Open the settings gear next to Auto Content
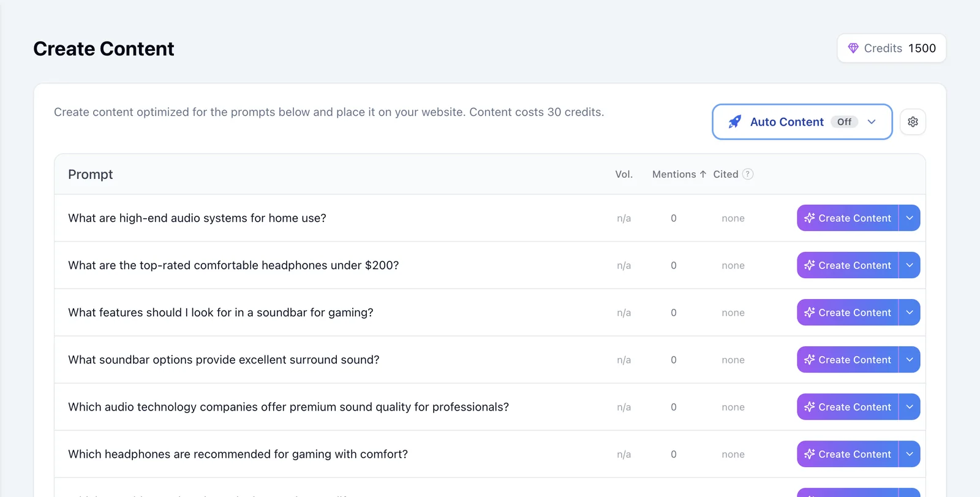Screen dimensions: 980x497 coord(913,122)
